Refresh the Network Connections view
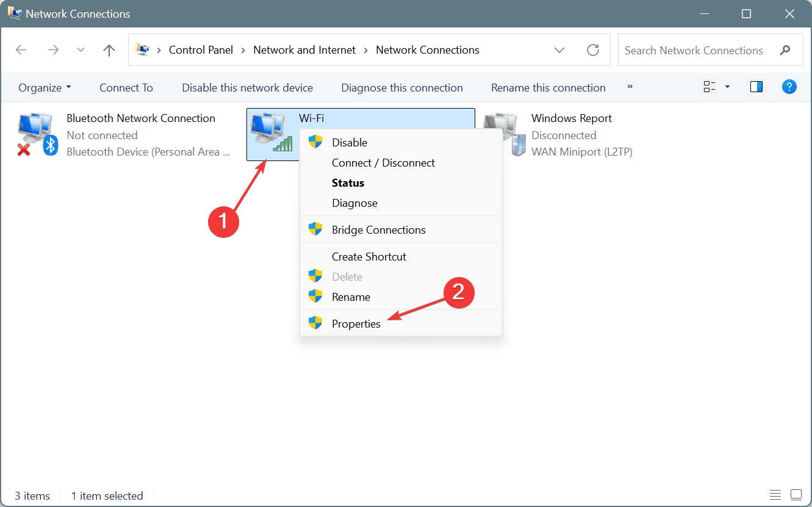The image size is (812, 507). [x=593, y=50]
